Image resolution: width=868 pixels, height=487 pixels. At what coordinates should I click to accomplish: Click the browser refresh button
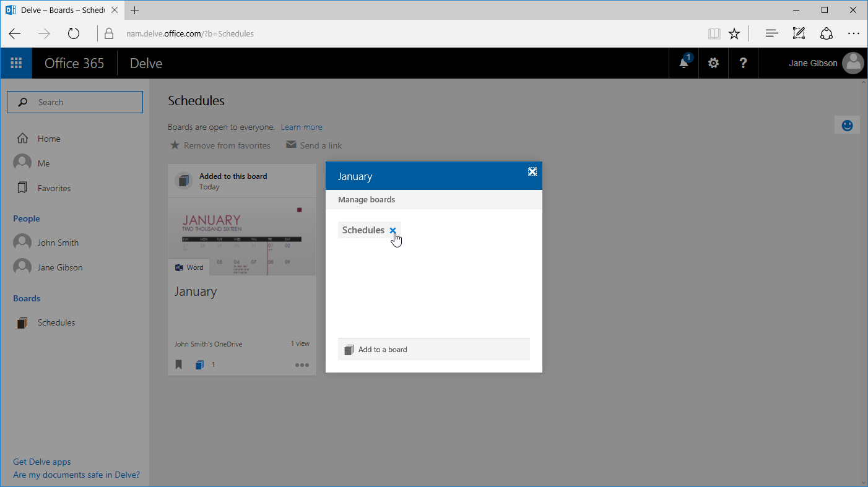[74, 34]
